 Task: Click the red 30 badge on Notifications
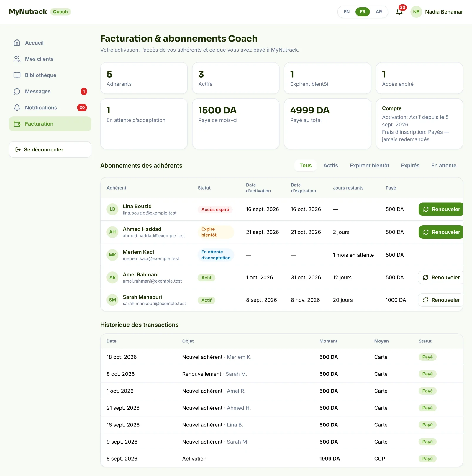click(x=82, y=108)
